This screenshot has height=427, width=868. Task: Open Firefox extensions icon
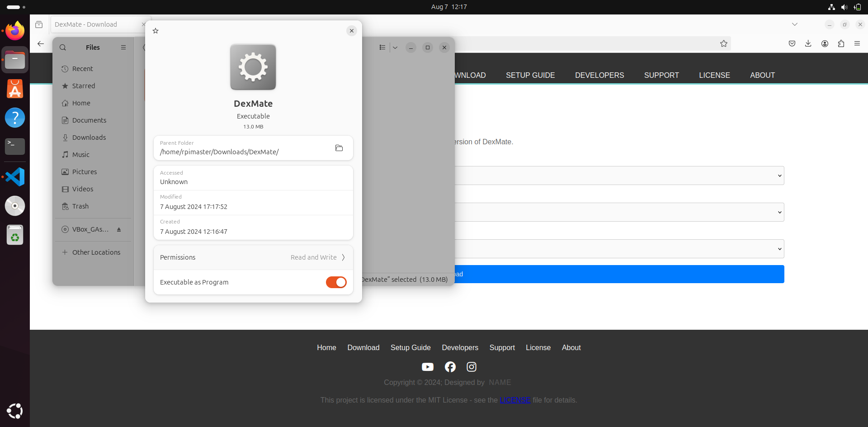click(x=841, y=43)
